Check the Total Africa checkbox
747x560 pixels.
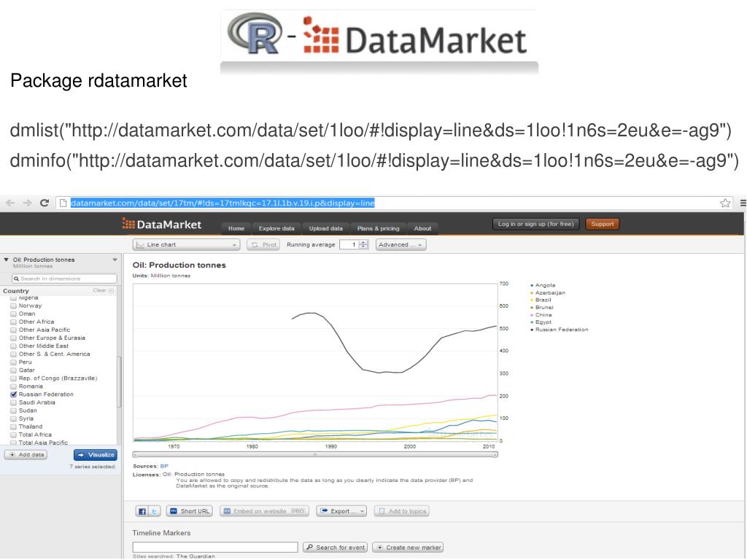pyautogui.click(x=14, y=435)
